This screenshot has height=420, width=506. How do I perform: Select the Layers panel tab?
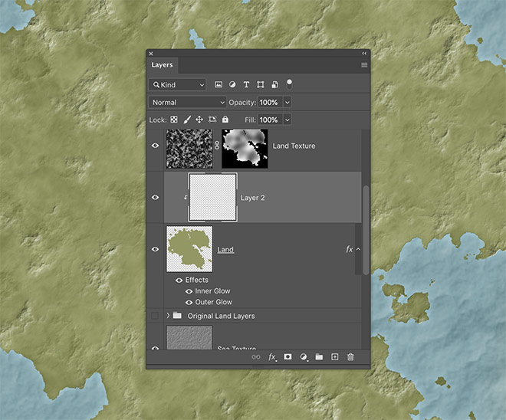[162, 65]
